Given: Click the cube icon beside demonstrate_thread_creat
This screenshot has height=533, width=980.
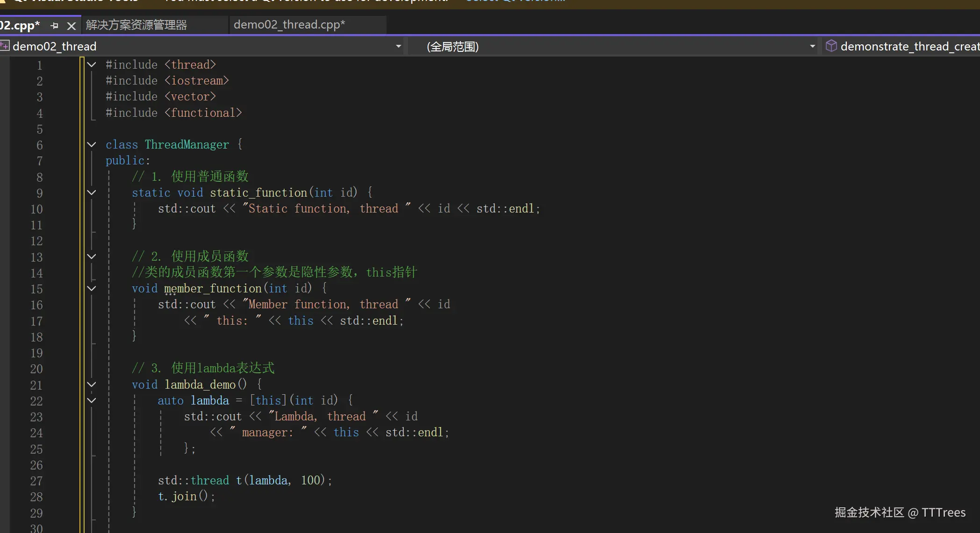Looking at the screenshot, I should (831, 46).
